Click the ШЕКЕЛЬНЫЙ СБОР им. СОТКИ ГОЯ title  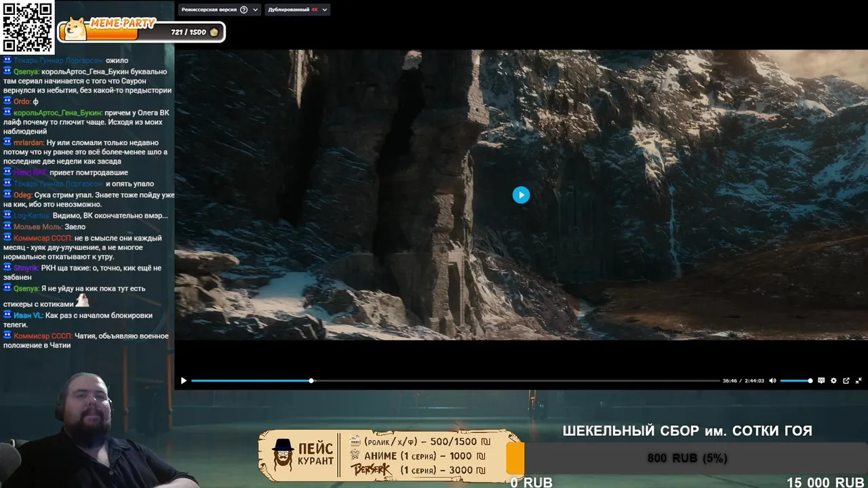coord(687,431)
